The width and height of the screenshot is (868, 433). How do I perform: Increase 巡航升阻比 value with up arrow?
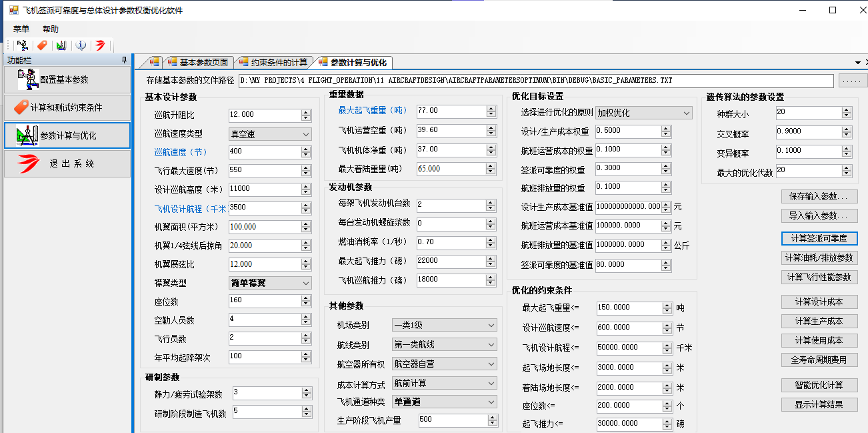pyautogui.click(x=306, y=111)
